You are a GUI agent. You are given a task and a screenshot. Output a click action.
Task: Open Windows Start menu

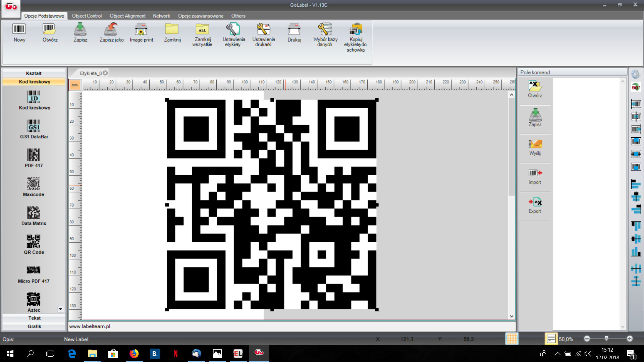click(x=10, y=354)
